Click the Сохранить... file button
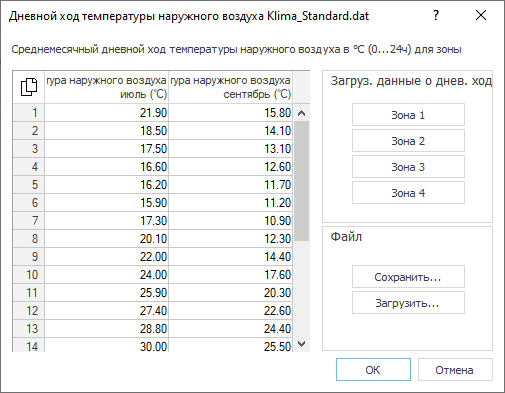Viewport: 505px width, 393px height. (408, 277)
